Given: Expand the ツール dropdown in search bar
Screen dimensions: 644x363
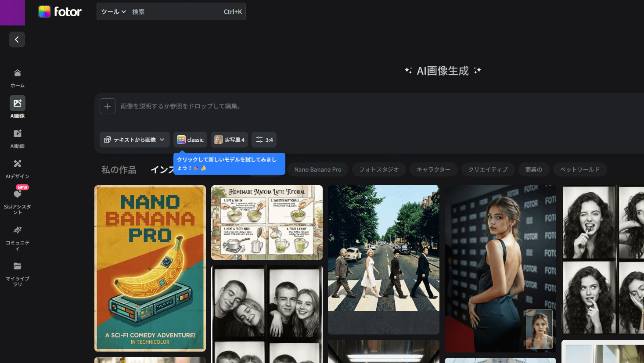Looking at the screenshot, I should tap(113, 12).
